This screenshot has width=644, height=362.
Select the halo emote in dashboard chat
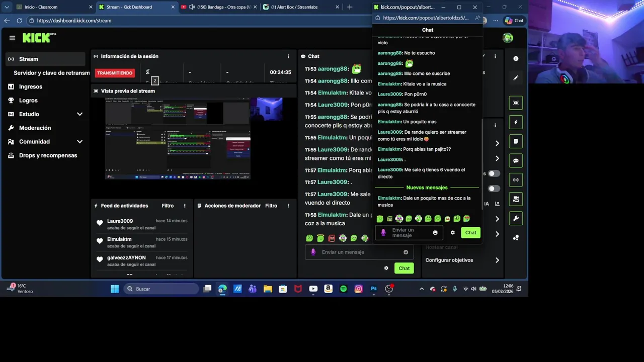pos(320,238)
